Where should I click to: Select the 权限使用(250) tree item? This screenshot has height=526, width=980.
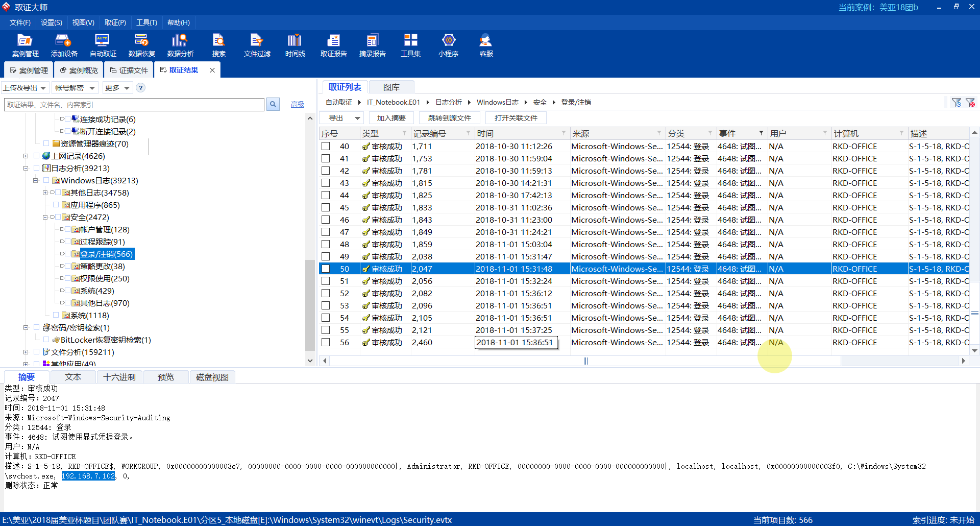pos(105,278)
